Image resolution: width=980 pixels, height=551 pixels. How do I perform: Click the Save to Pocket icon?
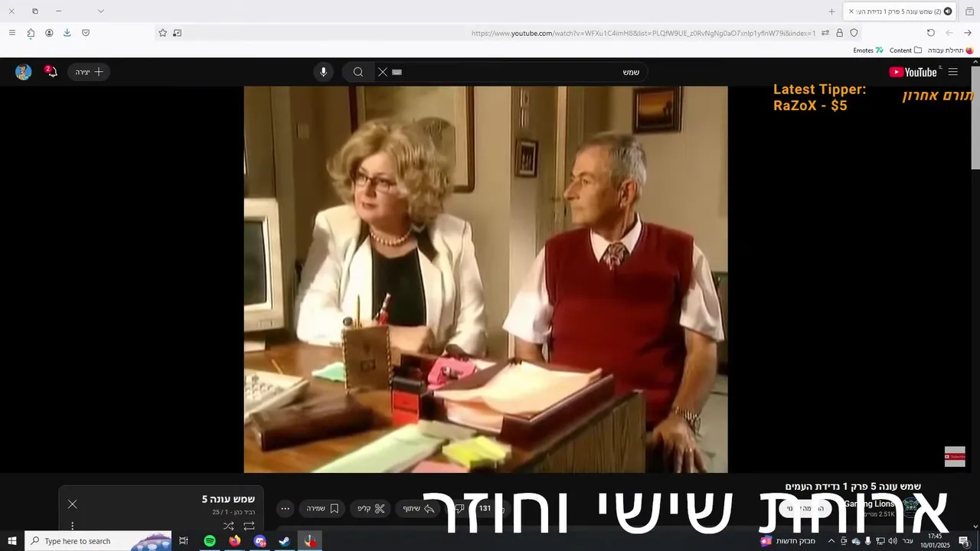pos(86,33)
